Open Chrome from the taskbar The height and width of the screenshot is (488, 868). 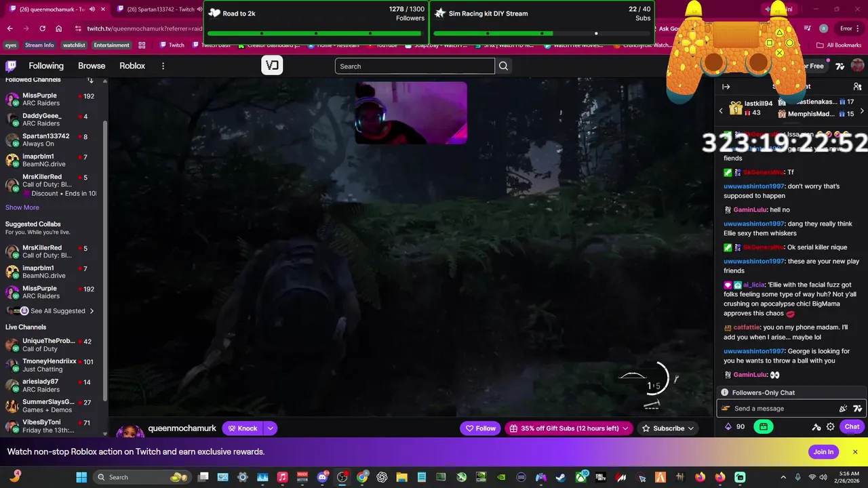pyautogui.click(x=362, y=477)
